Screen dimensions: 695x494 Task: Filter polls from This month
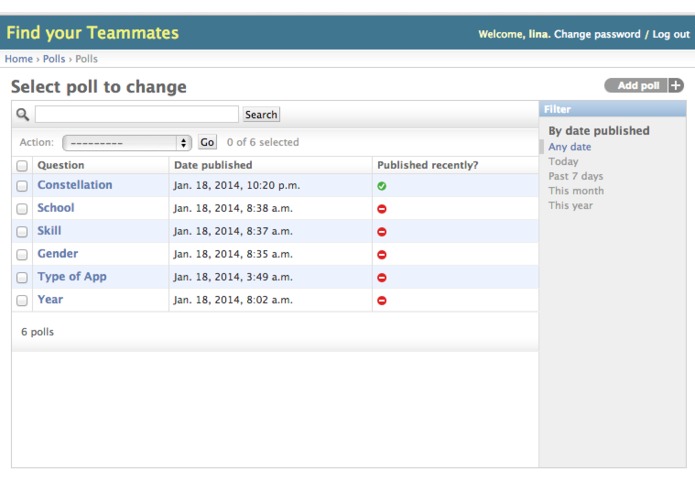point(576,191)
